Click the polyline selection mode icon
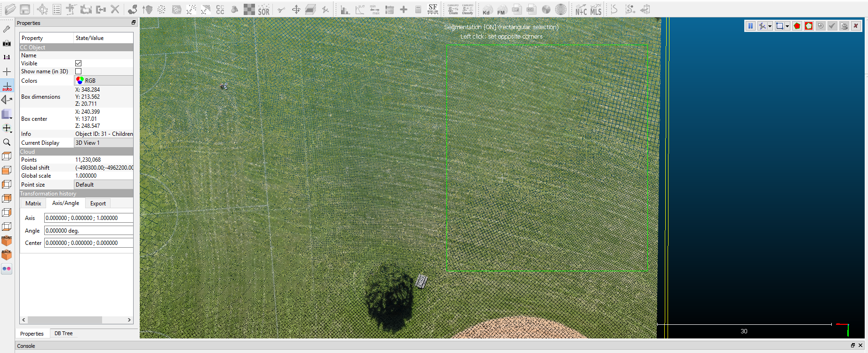This screenshot has width=868, height=353. [x=762, y=26]
